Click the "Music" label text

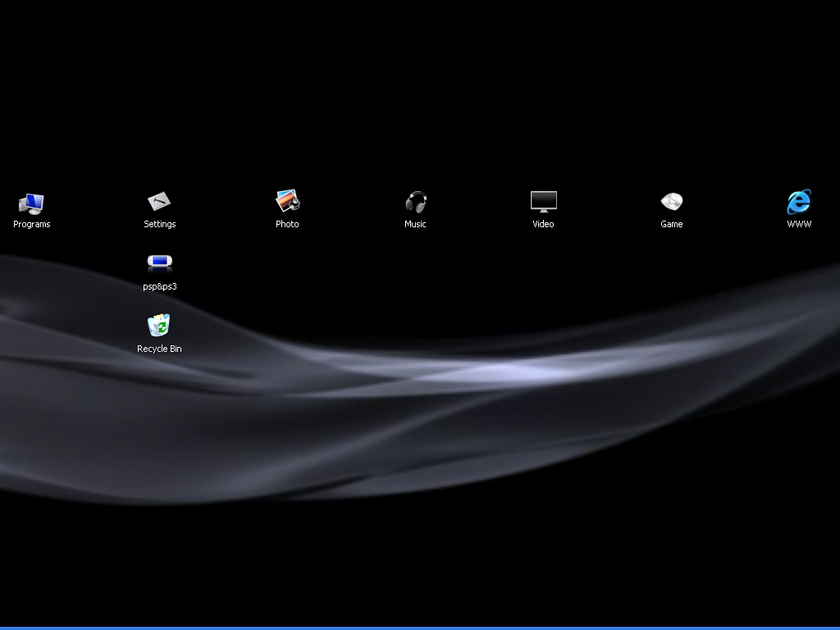415,224
